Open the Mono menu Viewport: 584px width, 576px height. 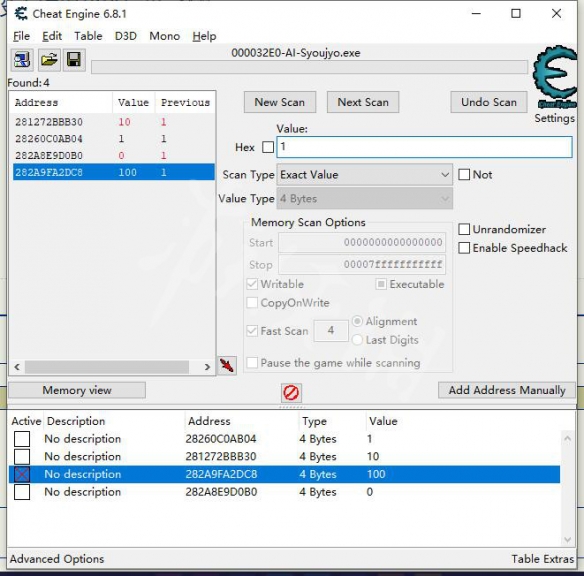[164, 36]
